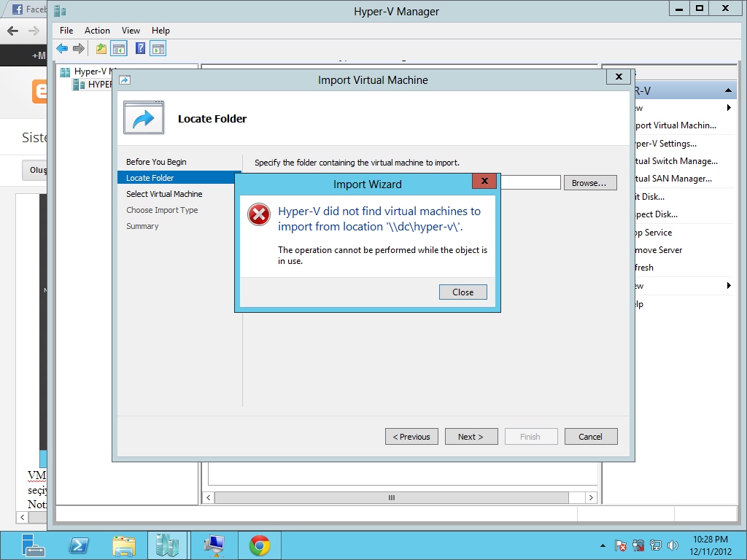This screenshot has width=747, height=560.
Task: Open Windows PowerShell from the taskbar
Action: (79, 545)
